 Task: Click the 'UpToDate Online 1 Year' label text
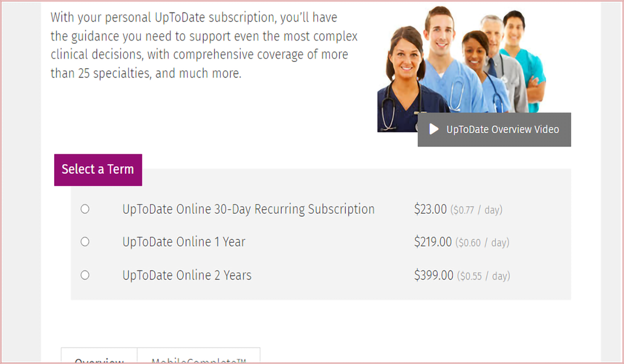[184, 242]
